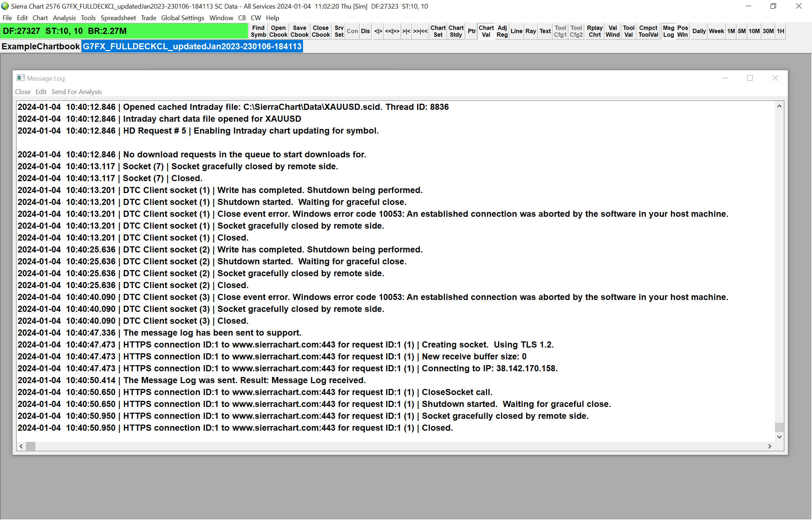Open the Trade menu
812x520 pixels.
[x=148, y=18]
